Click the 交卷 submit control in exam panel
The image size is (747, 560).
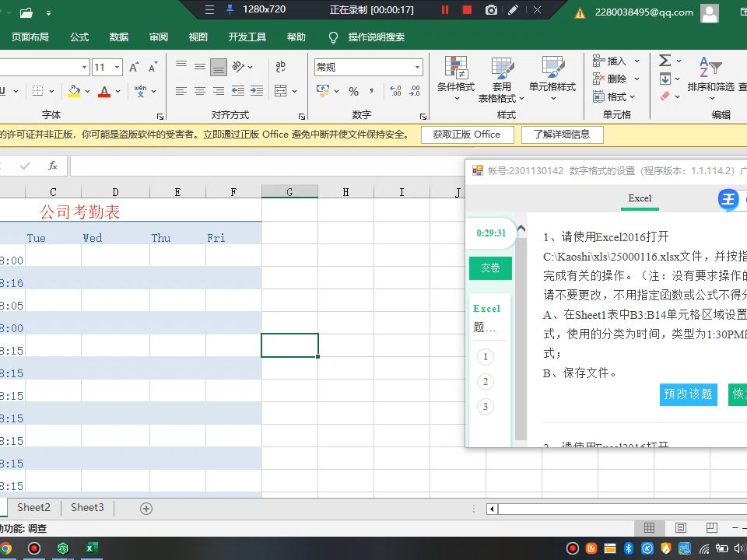[490, 268]
